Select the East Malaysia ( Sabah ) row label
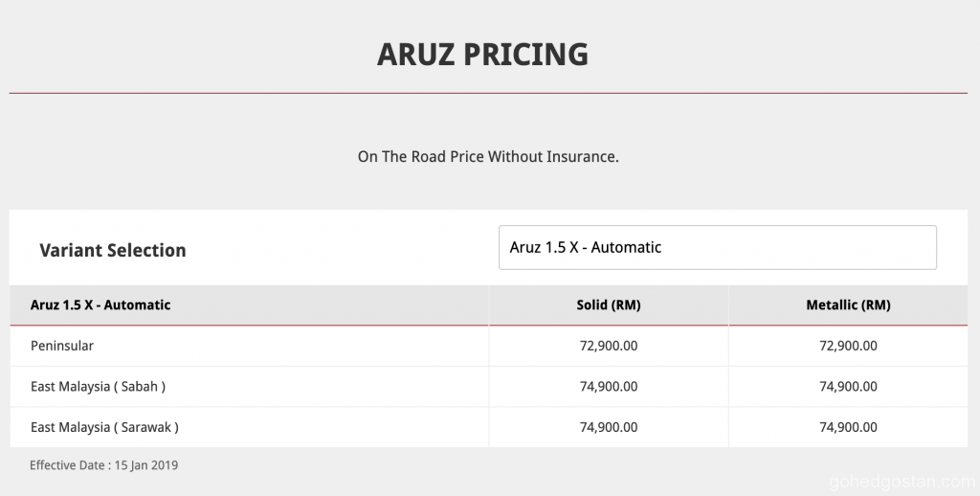 coord(98,386)
